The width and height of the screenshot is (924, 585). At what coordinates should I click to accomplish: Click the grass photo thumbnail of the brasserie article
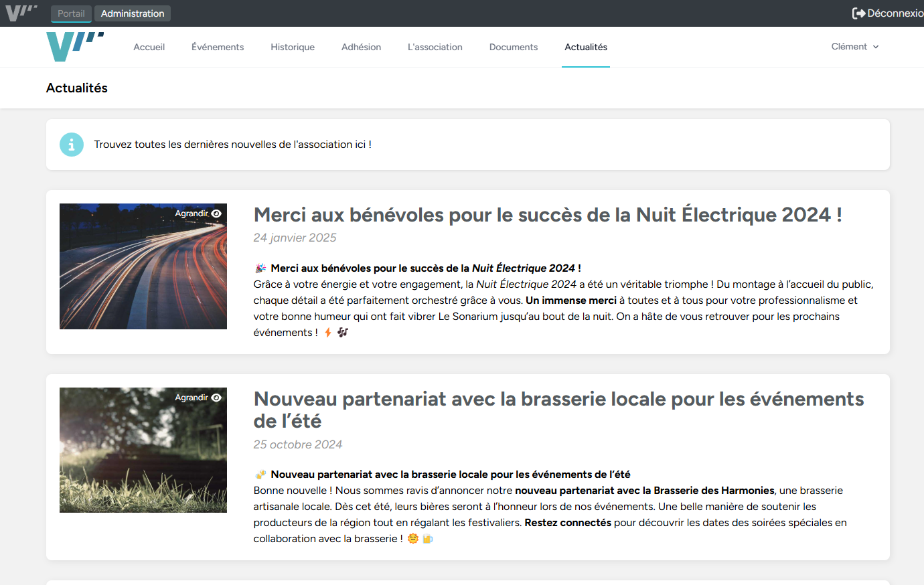[143, 450]
